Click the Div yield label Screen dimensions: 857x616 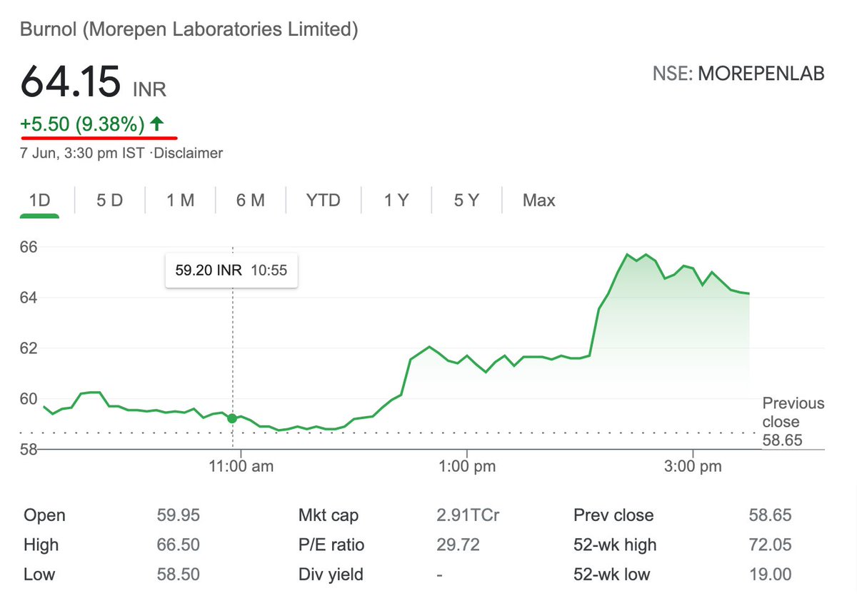point(331,575)
